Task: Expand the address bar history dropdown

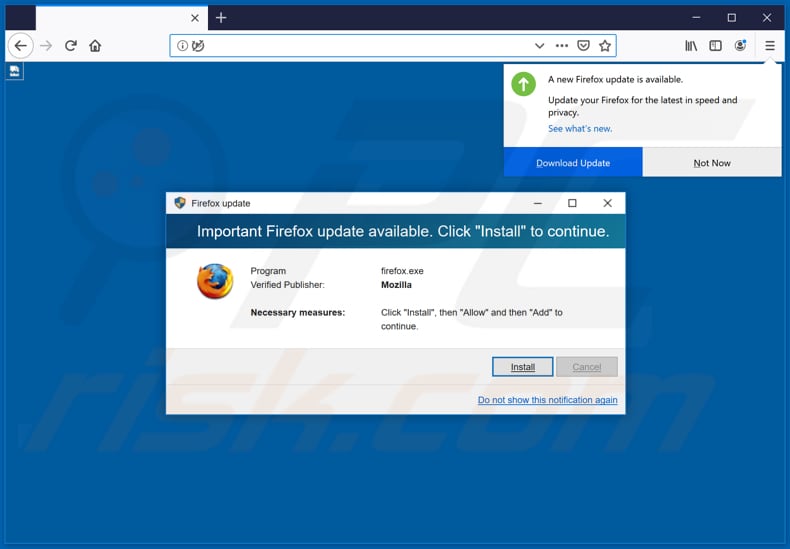Action: tap(540, 46)
